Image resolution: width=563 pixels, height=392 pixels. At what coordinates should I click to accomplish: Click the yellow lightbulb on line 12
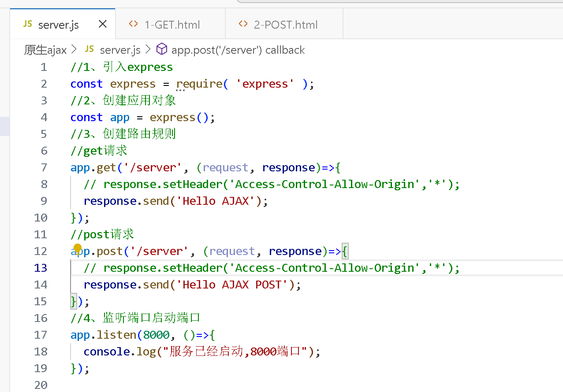(x=78, y=249)
